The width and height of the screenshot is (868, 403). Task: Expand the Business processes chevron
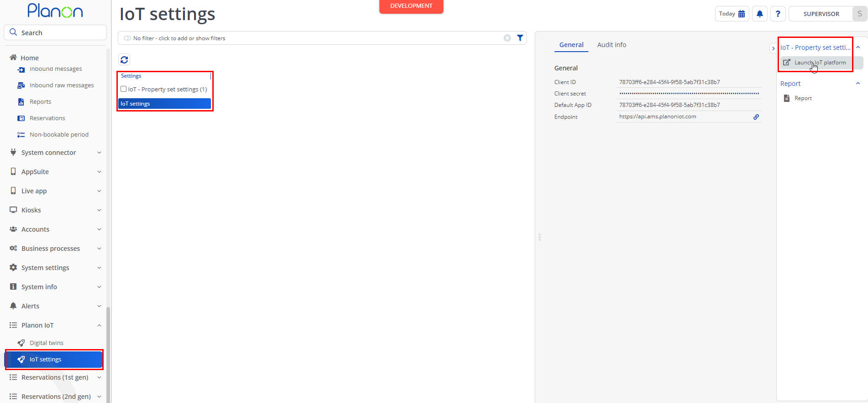(x=99, y=249)
